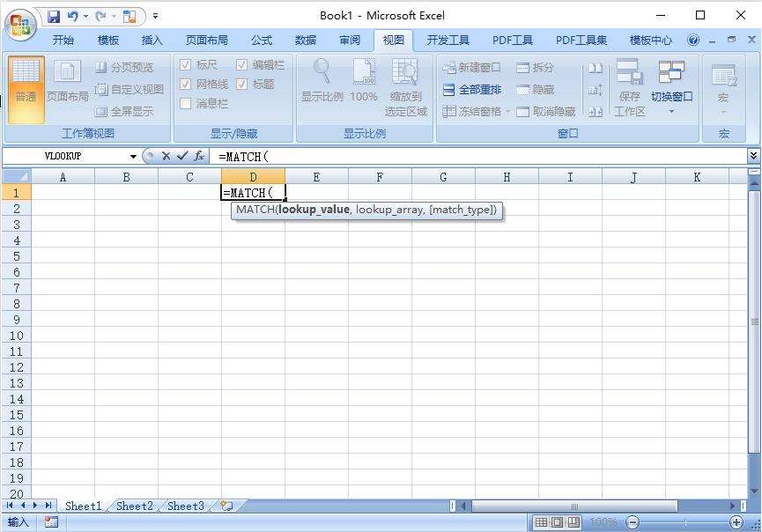The height and width of the screenshot is (532, 762).
Task: Click the horizontal scrollbar thumb
Action: pos(574,506)
